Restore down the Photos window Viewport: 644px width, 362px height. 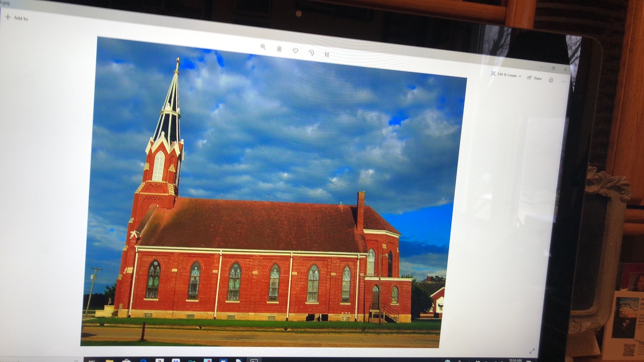[553, 68]
